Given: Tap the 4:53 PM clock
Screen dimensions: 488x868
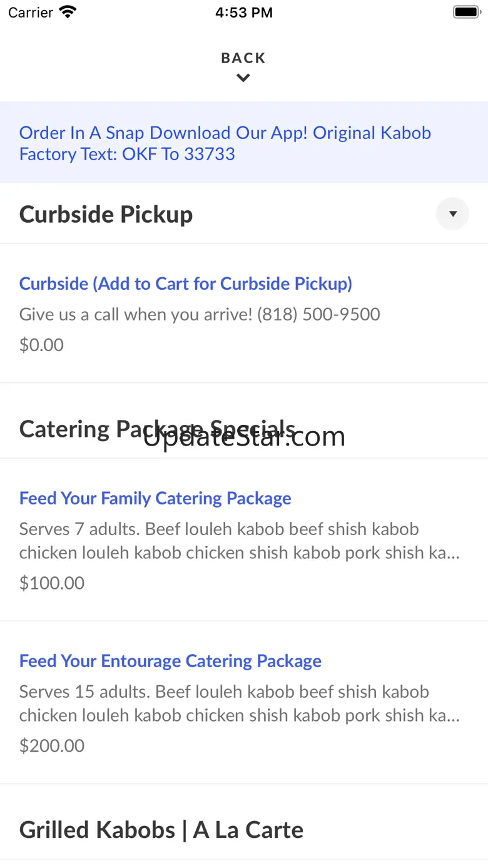Looking at the screenshot, I should click(x=244, y=13).
